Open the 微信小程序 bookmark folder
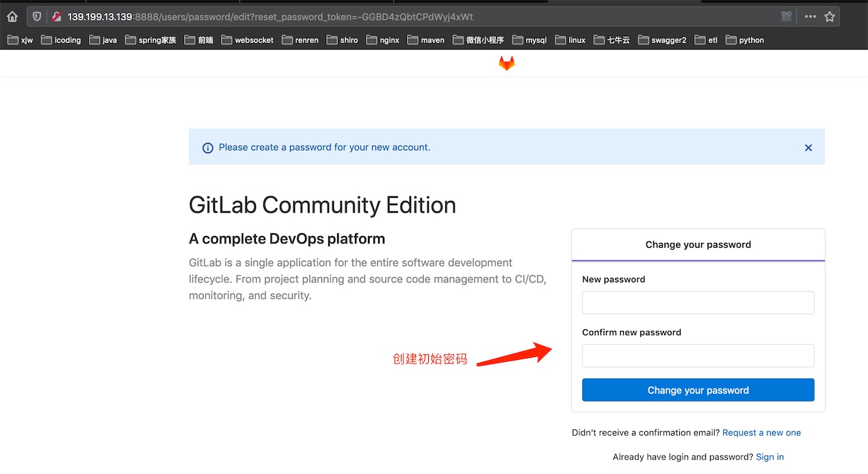Viewport: 868px width, 474px height. pos(478,40)
